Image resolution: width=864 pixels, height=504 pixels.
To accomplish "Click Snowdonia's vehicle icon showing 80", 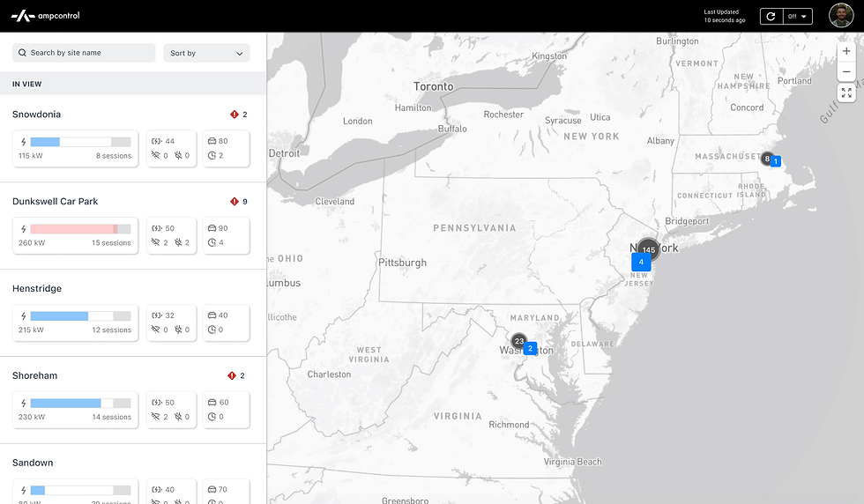I will (x=212, y=141).
